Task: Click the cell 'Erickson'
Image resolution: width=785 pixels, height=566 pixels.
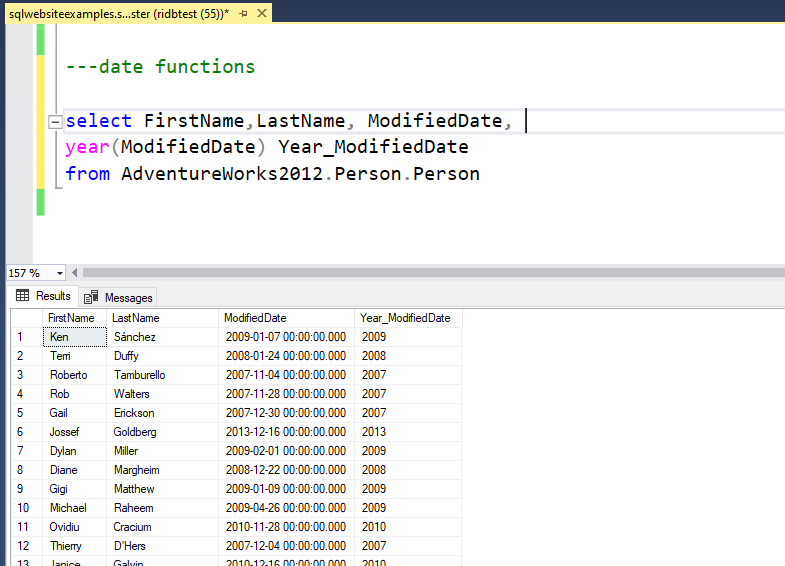Action: click(x=163, y=413)
